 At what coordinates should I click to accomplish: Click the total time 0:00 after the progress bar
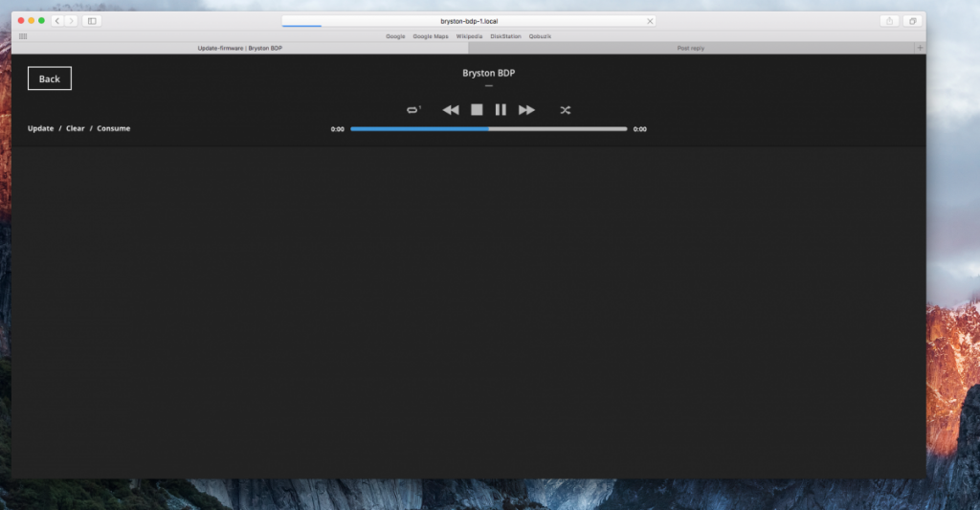tap(640, 129)
